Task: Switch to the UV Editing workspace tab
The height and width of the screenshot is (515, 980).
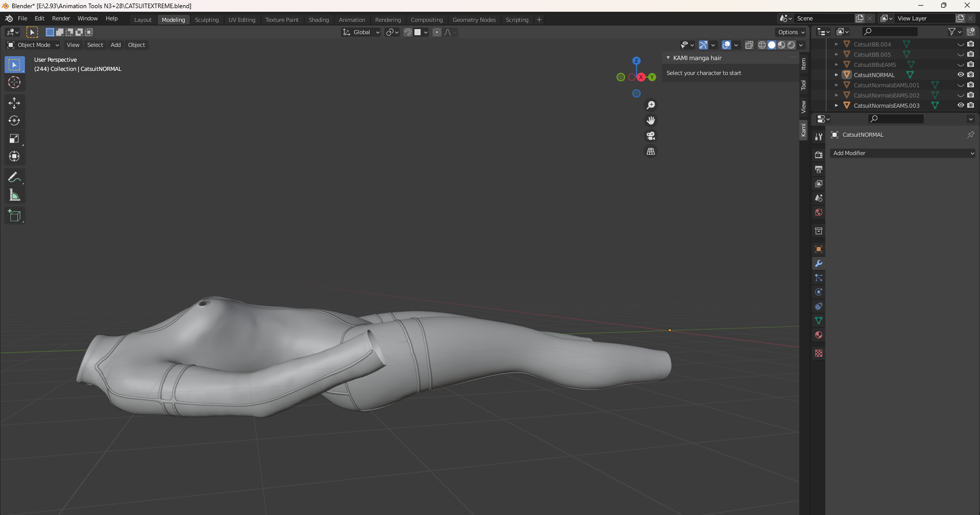Action: 242,20
